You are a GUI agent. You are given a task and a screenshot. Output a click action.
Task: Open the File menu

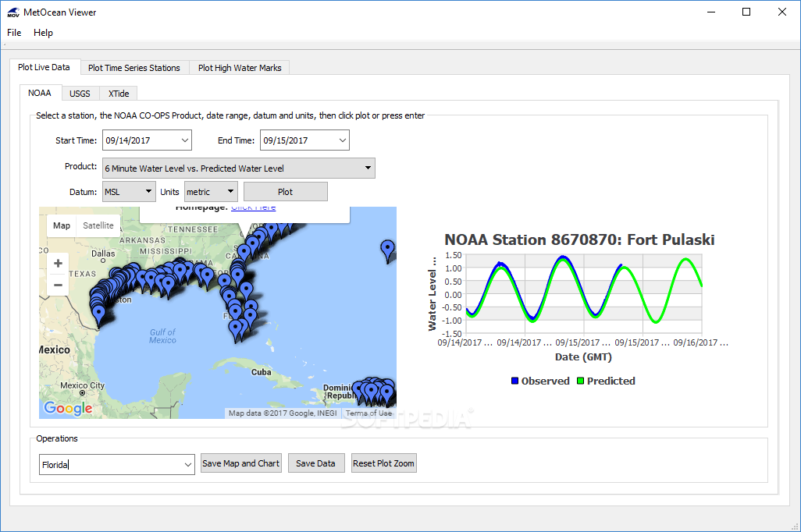coord(14,33)
